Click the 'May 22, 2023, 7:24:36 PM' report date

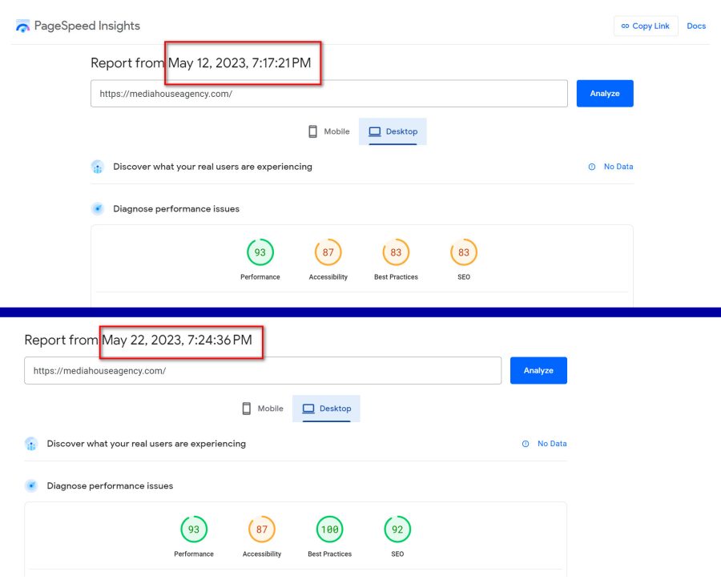(x=177, y=340)
